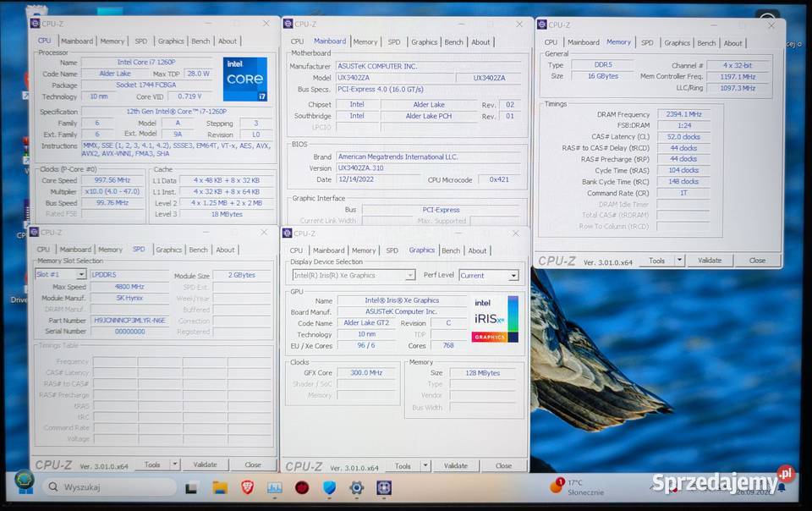Click the Wyszukaj taskbar search box

tap(110, 487)
